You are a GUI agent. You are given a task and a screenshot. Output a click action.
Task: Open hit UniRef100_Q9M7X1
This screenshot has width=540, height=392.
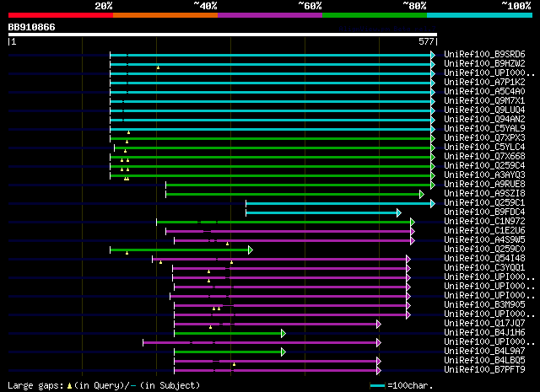click(484, 100)
